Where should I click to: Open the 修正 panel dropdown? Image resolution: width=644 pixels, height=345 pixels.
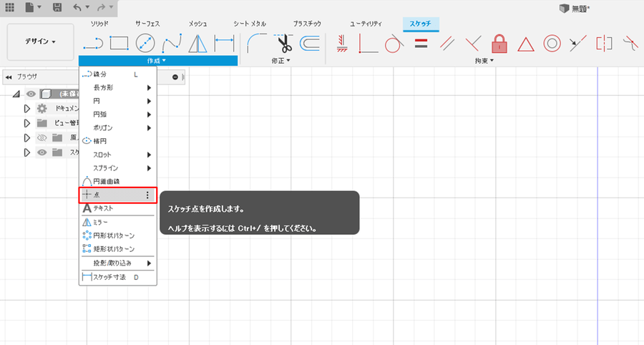[281, 61]
